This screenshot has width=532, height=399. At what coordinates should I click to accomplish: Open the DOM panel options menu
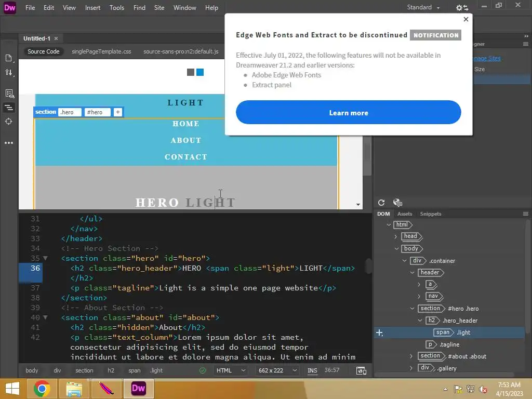(526, 214)
